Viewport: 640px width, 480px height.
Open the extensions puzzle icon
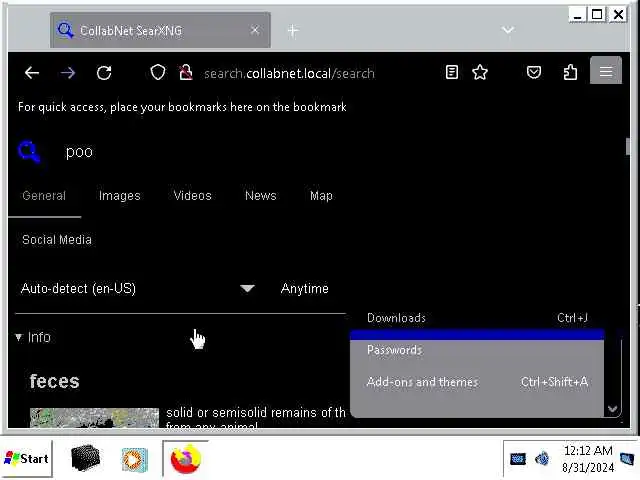click(570, 73)
